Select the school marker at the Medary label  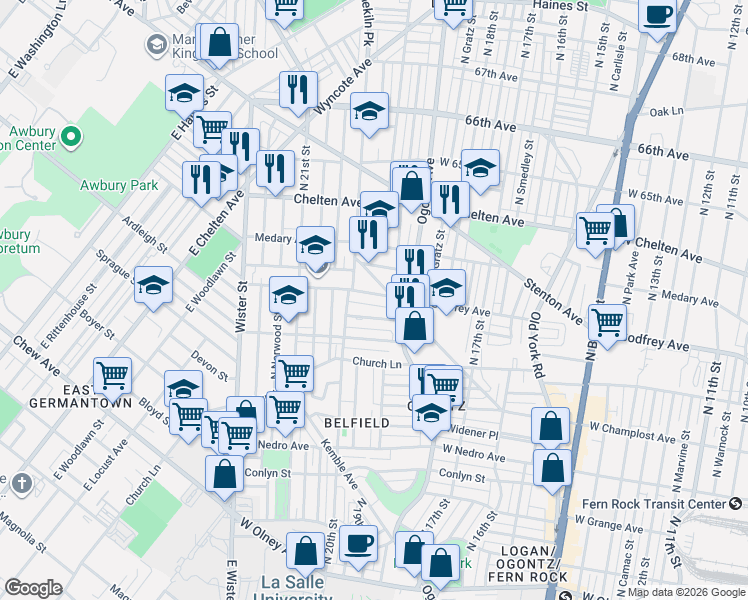pos(315,247)
